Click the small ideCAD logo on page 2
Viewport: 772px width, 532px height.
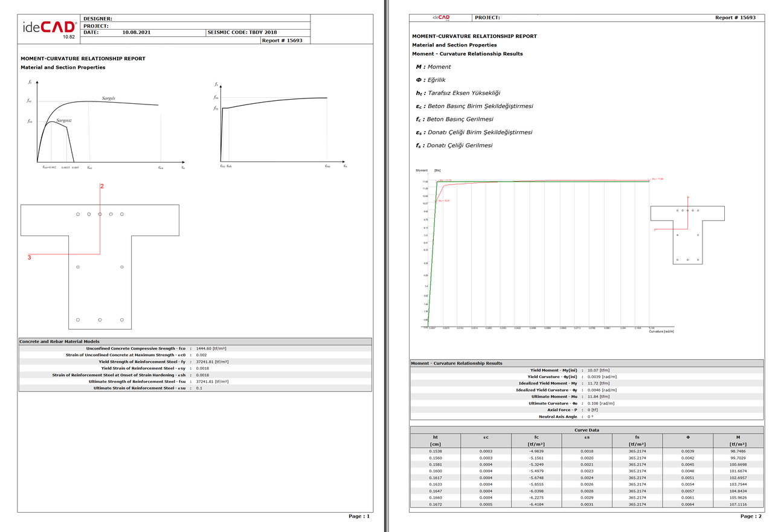tap(441, 18)
